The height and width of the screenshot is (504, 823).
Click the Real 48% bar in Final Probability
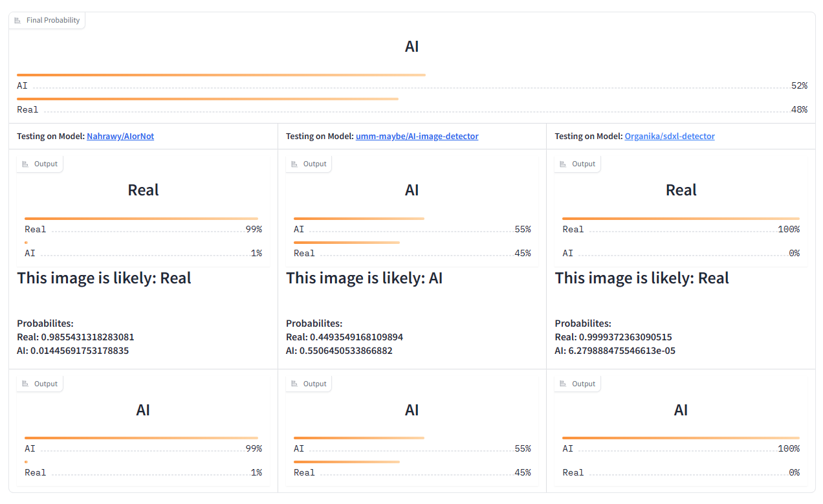[x=208, y=99]
